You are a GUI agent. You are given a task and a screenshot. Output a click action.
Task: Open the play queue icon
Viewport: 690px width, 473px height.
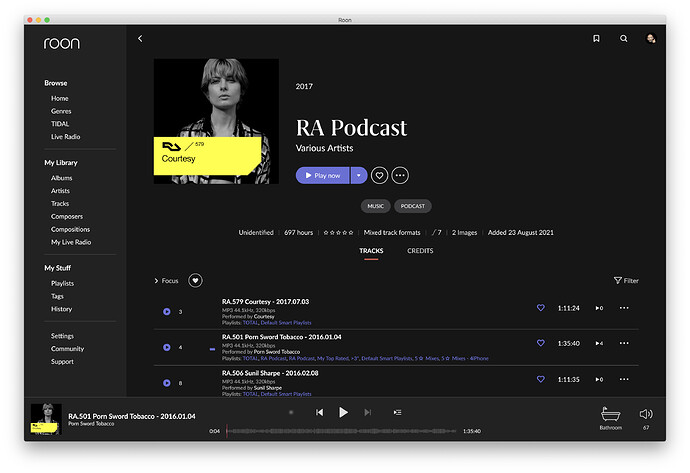[397, 412]
